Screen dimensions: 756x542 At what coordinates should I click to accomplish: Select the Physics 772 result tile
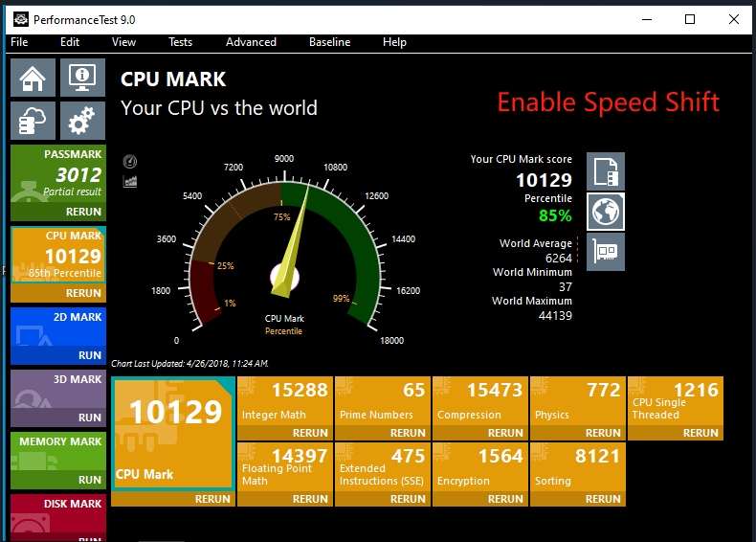578,401
